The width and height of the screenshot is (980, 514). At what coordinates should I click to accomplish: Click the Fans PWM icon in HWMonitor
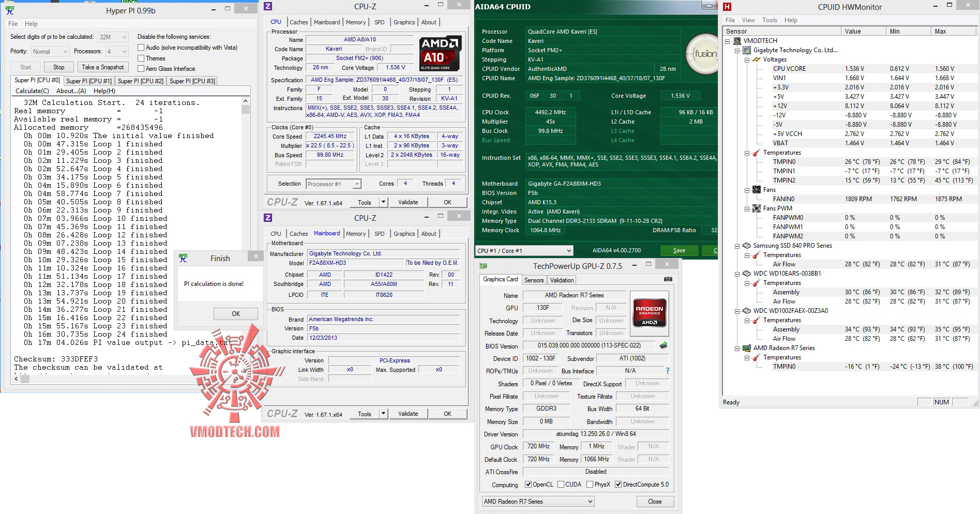tap(757, 208)
